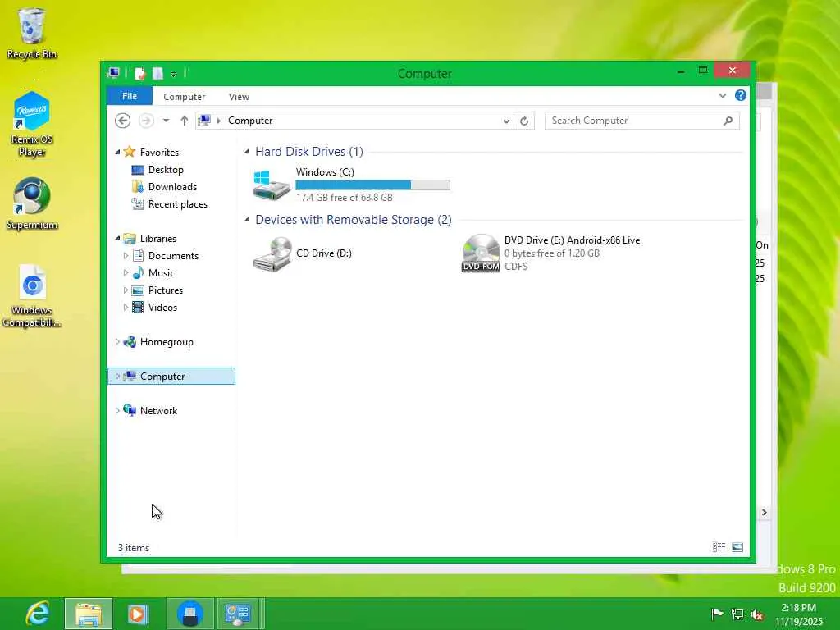Click the search magnifier icon

[728, 121]
